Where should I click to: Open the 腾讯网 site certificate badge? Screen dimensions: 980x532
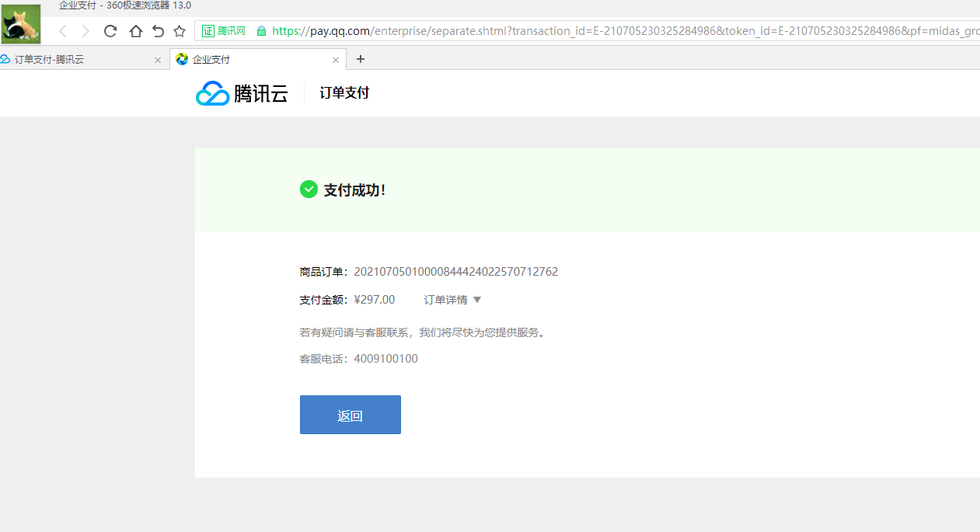pyautogui.click(x=224, y=31)
